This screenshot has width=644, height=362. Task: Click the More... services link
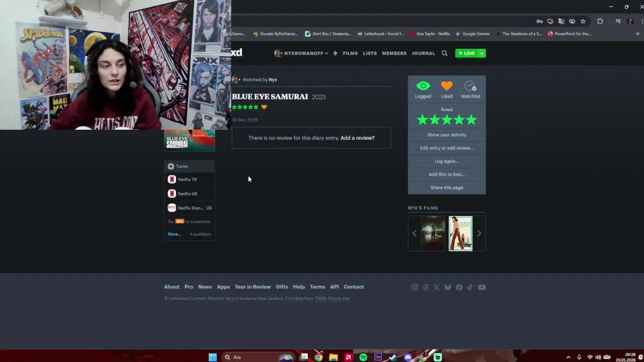[x=174, y=234]
